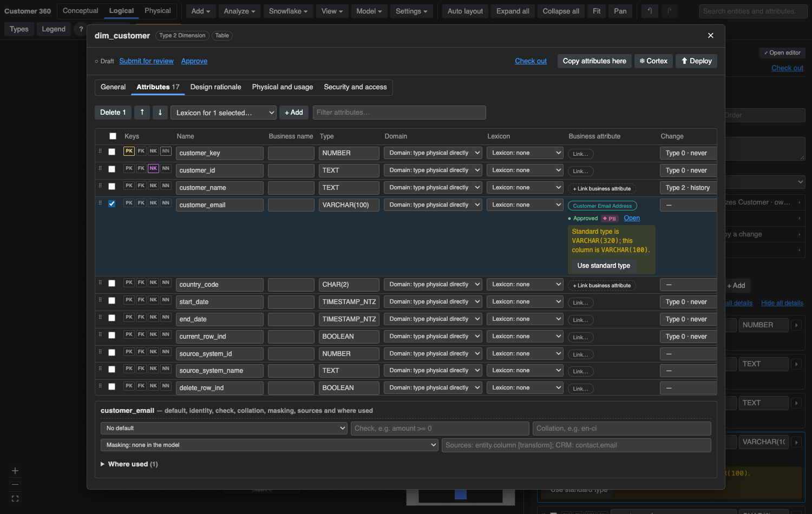Open the Masking none in model dropdown

click(270, 445)
